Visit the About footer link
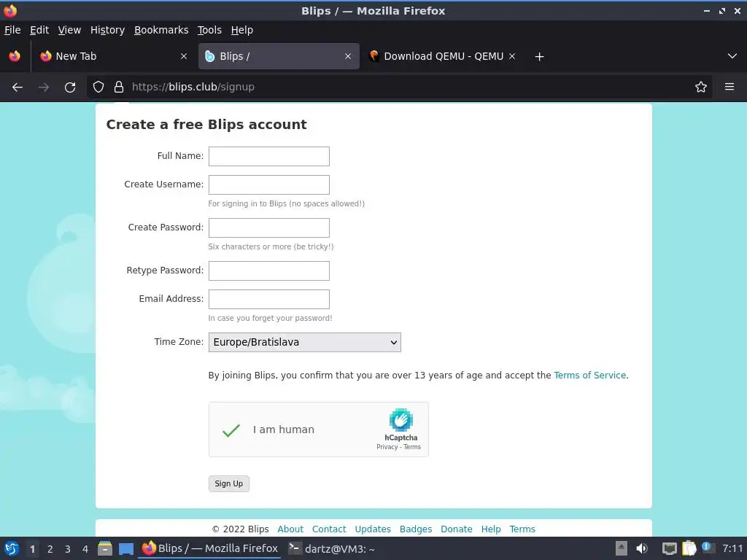This screenshot has height=560, width=747. (290, 529)
